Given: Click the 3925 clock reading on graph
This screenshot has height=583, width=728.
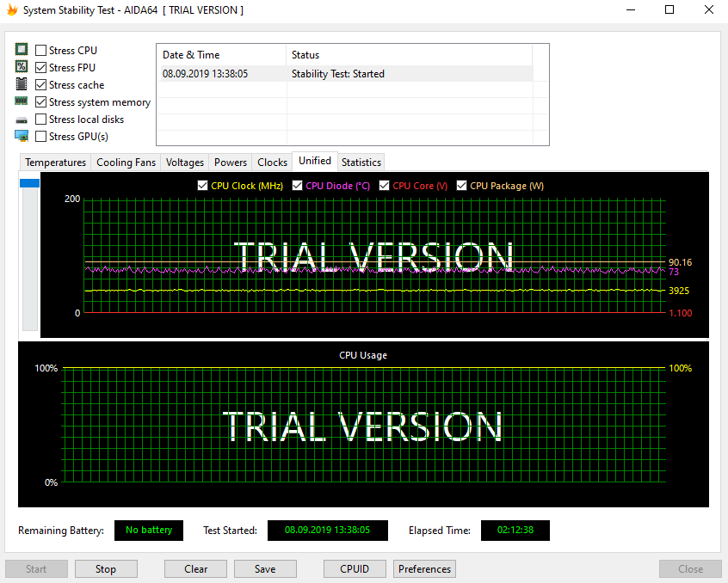Looking at the screenshot, I should click(679, 291).
